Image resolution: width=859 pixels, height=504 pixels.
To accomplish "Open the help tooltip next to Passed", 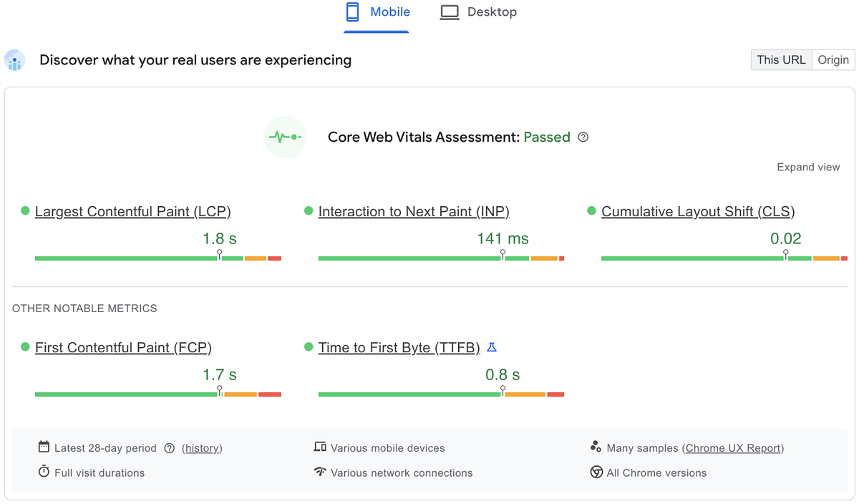I will click(x=583, y=137).
